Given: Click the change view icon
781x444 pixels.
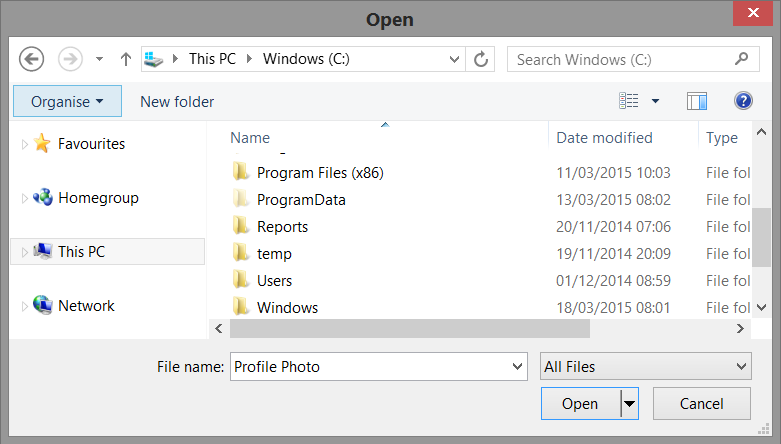Looking at the screenshot, I should point(629,101).
